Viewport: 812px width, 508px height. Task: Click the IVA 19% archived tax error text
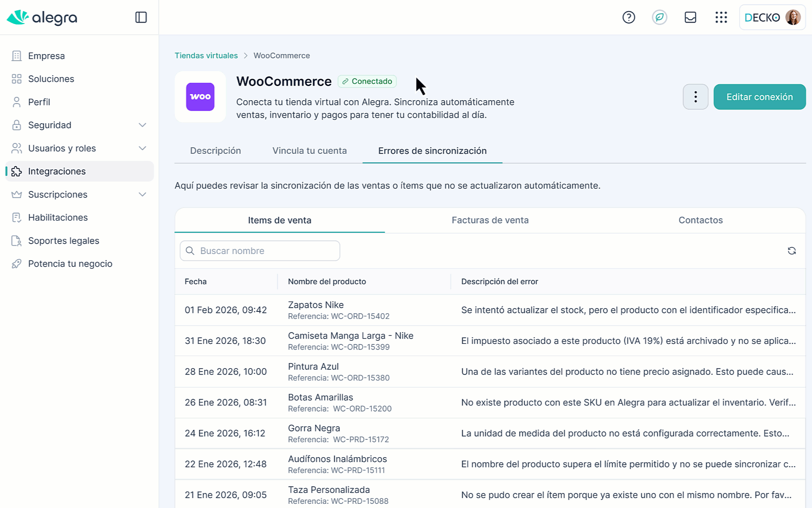(x=628, y=341)
